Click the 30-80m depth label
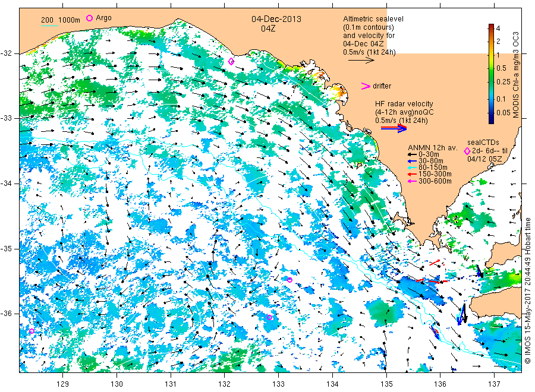Screen dimensions: 535x392 431,161
